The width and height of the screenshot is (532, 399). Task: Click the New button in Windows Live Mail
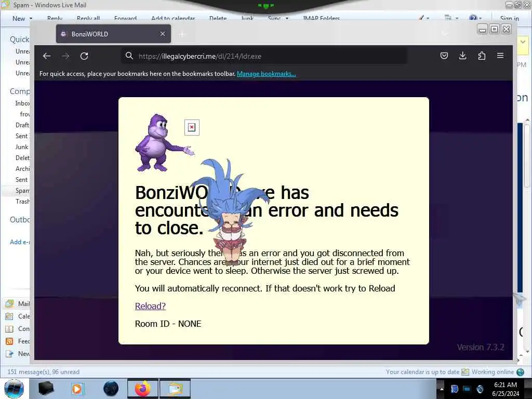(19, 19)
